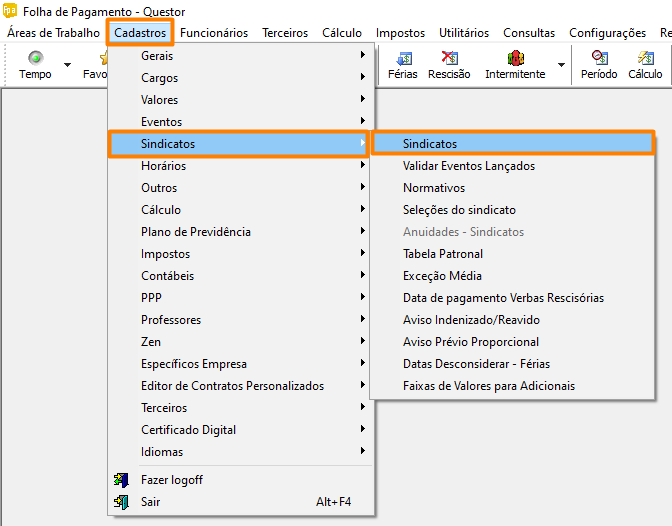Click the Rescisão toolbar icon
Screen dimensions: 672x526
tap(450, 58)
